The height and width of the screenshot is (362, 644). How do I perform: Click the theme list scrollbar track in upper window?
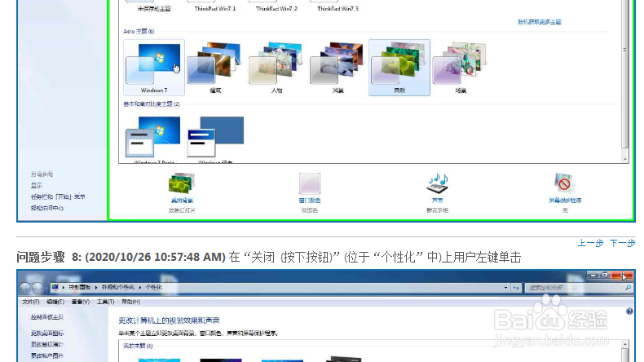pos(625,74)
